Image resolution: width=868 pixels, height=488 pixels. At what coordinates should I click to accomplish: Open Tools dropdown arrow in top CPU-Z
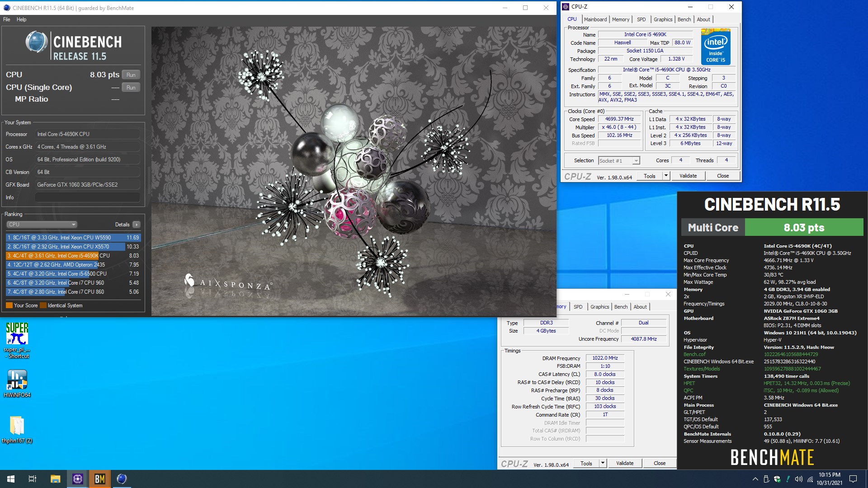pyautogui.click(x=666, y=176)
